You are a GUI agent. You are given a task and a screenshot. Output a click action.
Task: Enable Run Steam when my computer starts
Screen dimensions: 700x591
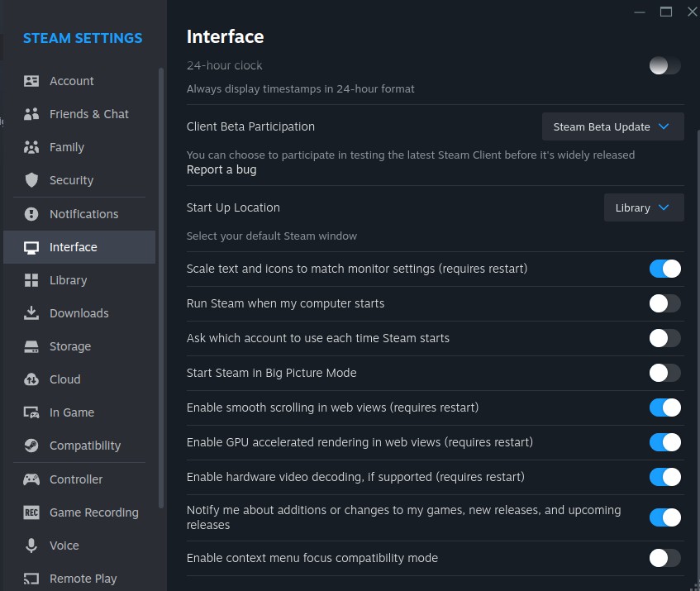click(664, 303)
